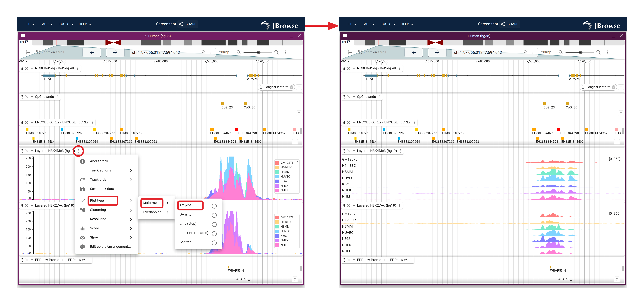Close the CpG Islands track in left window
644x305 pixels.
pos(26,97)
